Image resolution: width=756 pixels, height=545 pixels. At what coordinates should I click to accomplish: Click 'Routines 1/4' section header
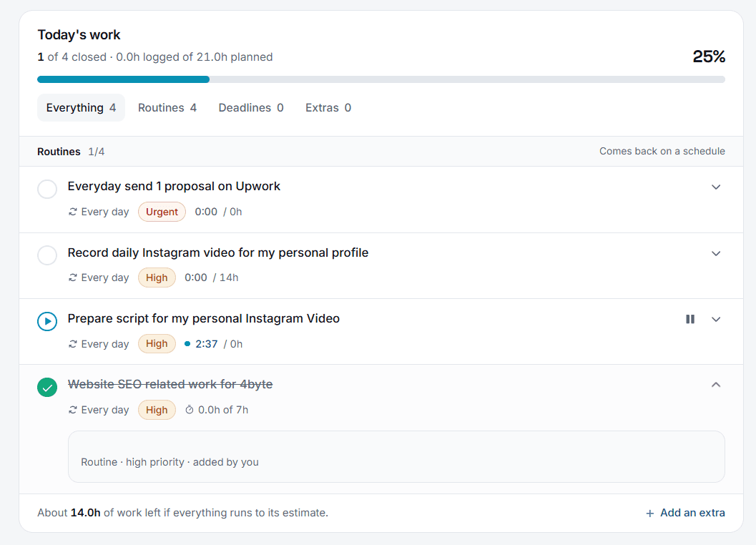(x=71, y=152)
